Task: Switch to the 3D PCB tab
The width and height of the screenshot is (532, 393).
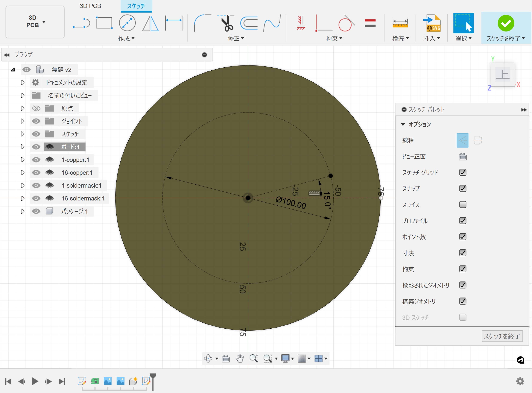Action: pos(90,6)
